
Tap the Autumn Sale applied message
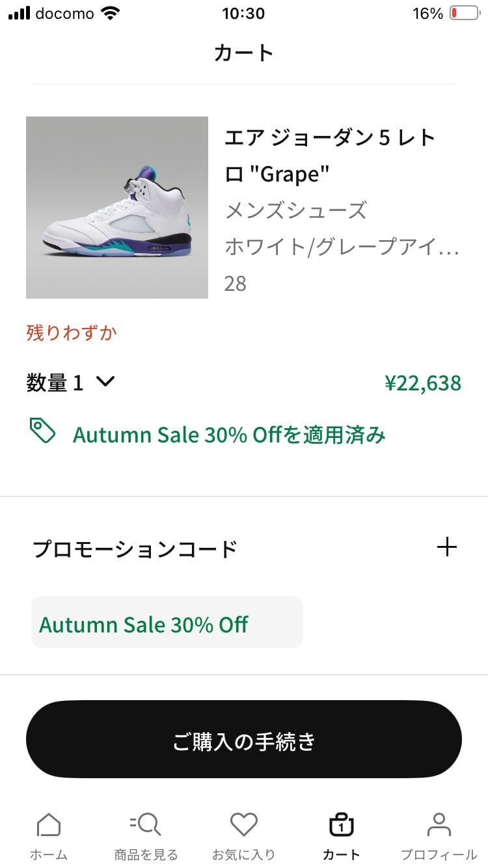[x=229, y=435]
